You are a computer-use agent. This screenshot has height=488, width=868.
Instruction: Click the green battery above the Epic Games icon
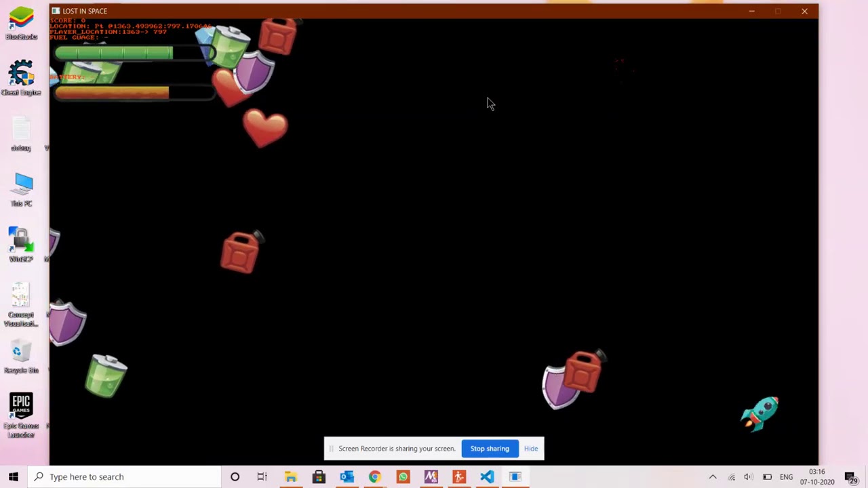pyautogui.click(x=106, y=375)
